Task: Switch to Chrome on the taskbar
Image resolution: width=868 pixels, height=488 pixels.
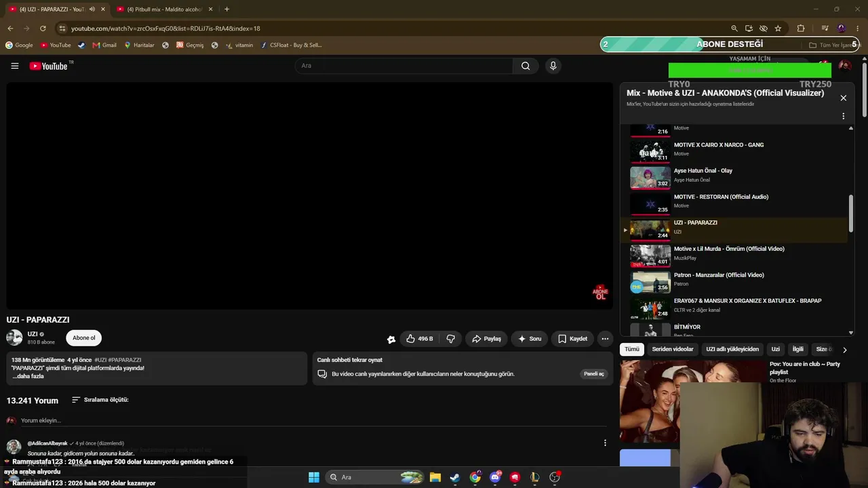Action: (x=475, y=477)
